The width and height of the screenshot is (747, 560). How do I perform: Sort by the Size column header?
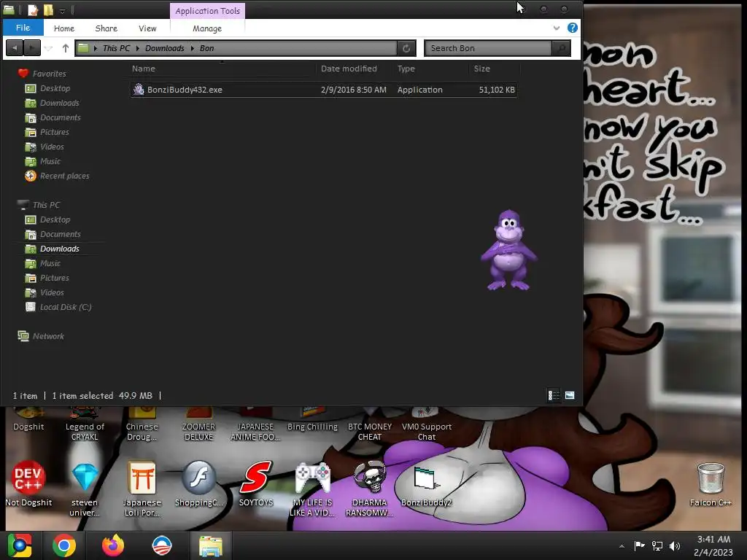(x=481, y=69)
